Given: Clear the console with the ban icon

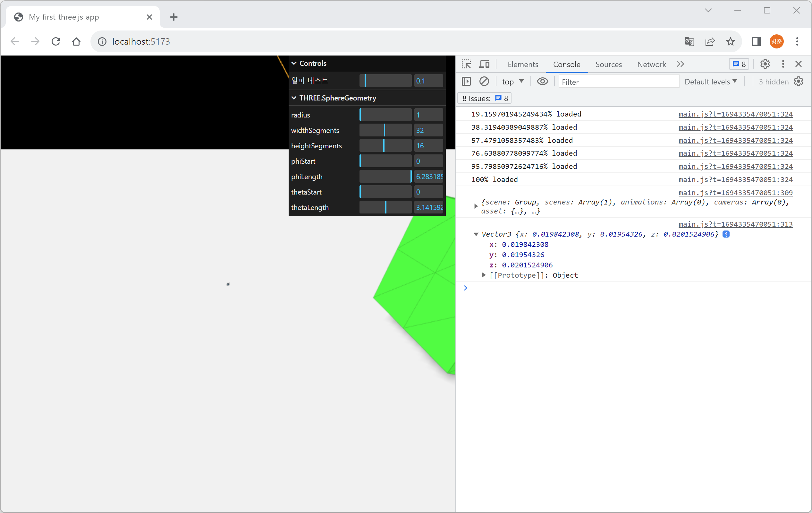Looking at the screenshot, I should pyautogui.click(x=484, y=81).
